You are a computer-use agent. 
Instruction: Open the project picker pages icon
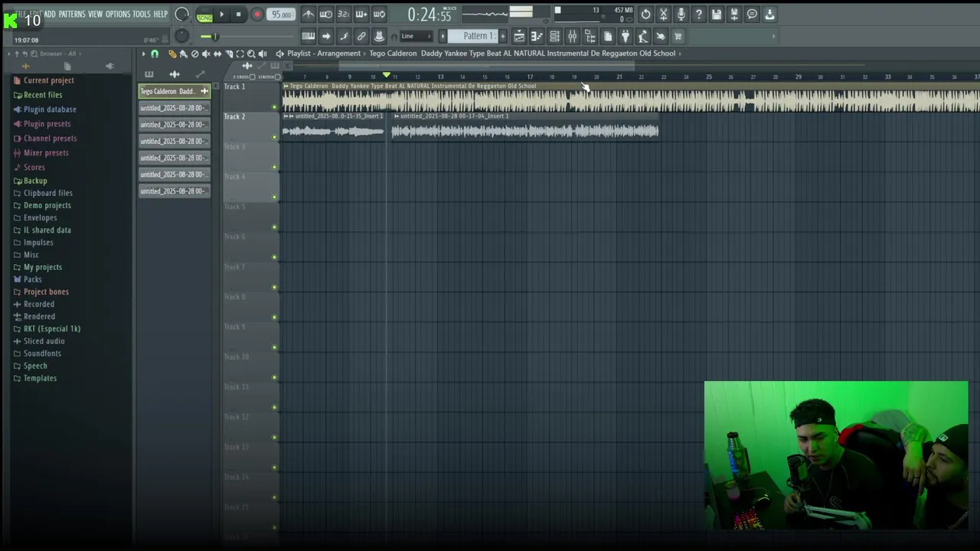(x=607, y=36)
